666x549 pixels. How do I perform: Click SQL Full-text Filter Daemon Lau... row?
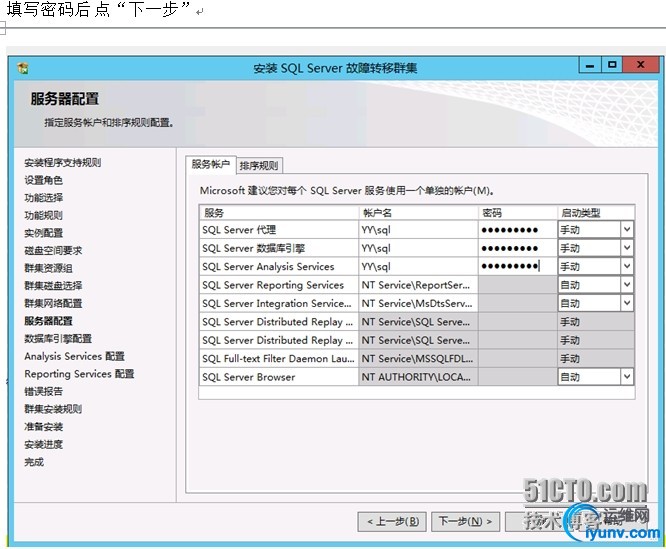(278, 359)
